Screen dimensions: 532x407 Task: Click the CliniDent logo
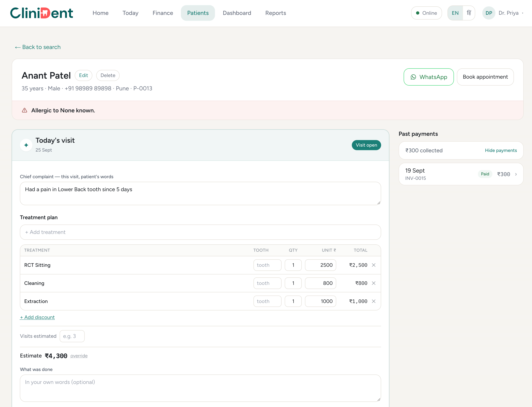(41, 13)
